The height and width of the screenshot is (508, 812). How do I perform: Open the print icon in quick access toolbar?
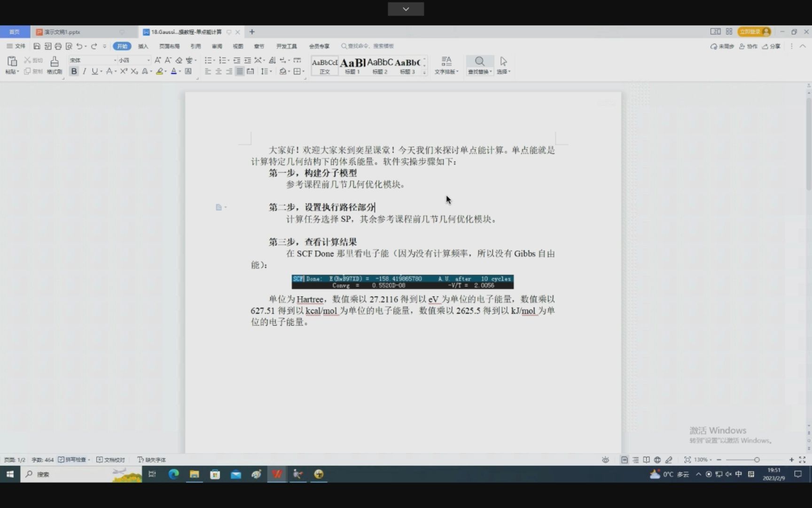click(58, 46)
